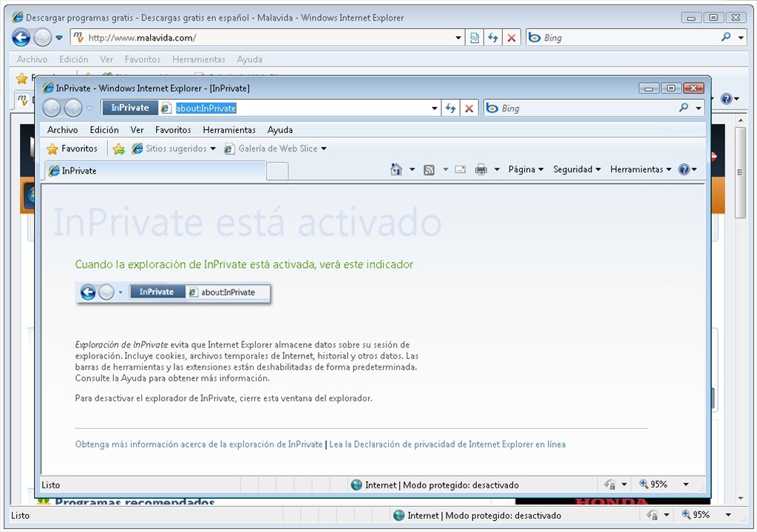757x532 pixels.
Task: Expand the Malavida search provider dropdown
Action: click(741, 38)
